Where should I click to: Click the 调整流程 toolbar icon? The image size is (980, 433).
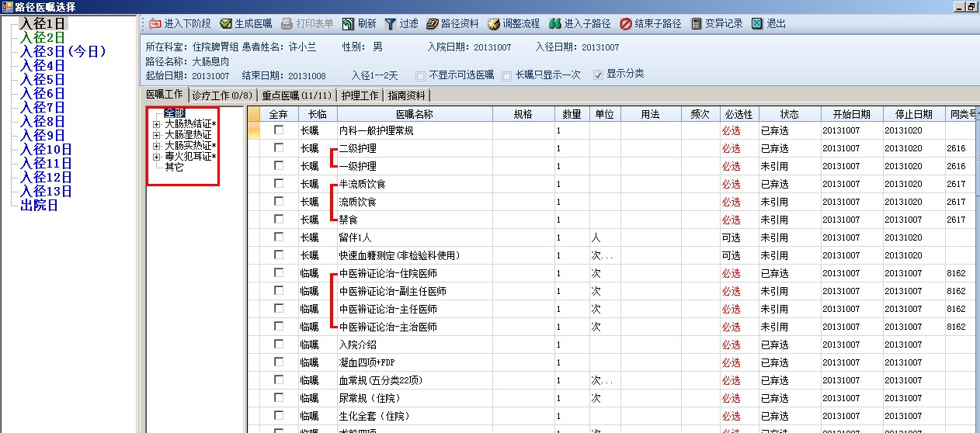(493, 24)
